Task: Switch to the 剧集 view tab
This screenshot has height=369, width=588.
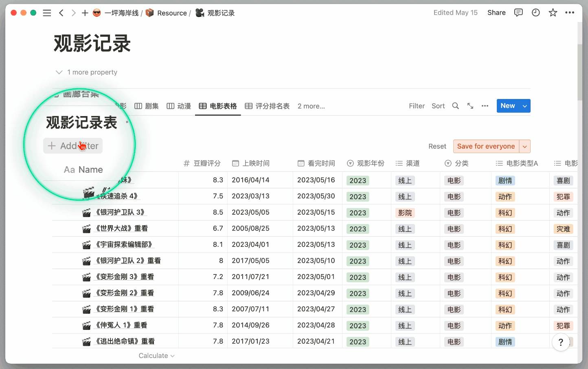Action: [x=147, y=106]
